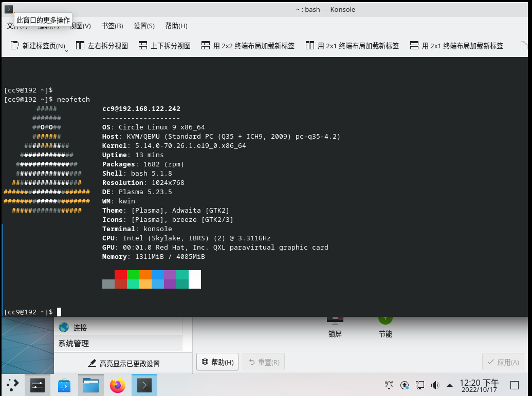Screen dimensions: 532x396
Task: Open the Konsole window menu icon
Action: pyautogui.click(x=9, y=9)
